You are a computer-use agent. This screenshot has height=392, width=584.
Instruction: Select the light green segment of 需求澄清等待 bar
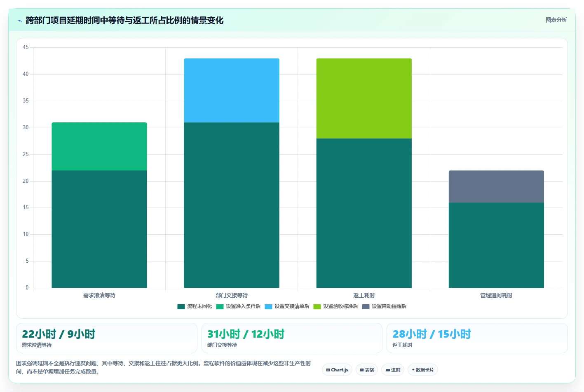(99, 147)
